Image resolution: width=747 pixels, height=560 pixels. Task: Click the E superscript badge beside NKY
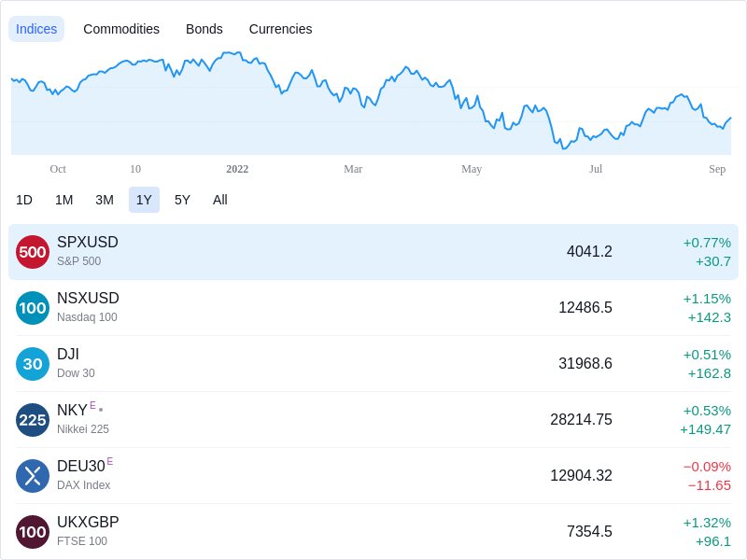coord(92,405)
